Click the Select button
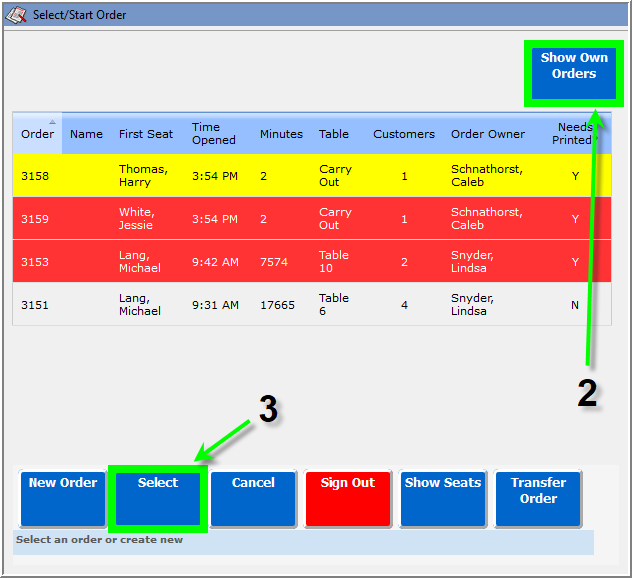 pyautogui.click(x=158, y=498)
